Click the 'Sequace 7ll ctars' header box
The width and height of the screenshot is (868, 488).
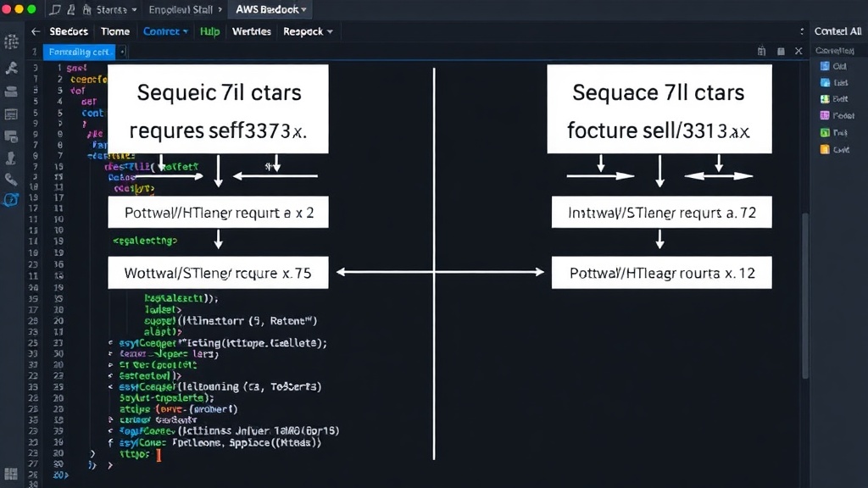[659, 109]
